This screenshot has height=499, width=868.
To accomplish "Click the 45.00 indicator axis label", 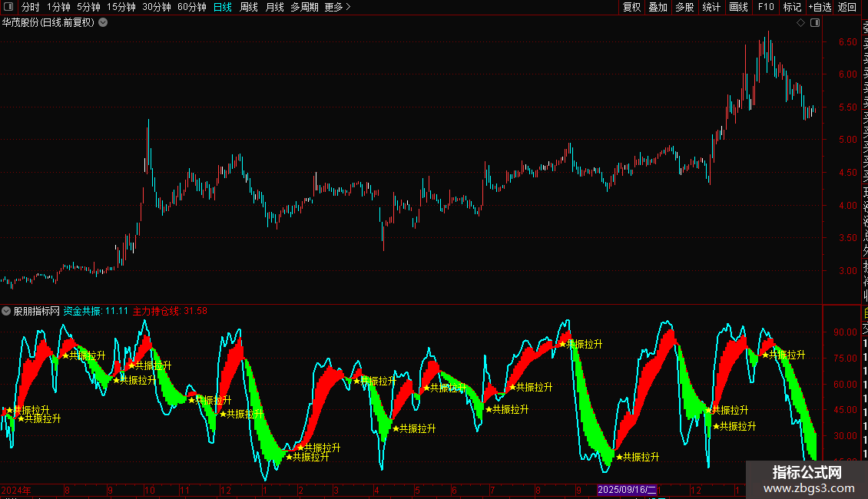I will coord(846,410).
